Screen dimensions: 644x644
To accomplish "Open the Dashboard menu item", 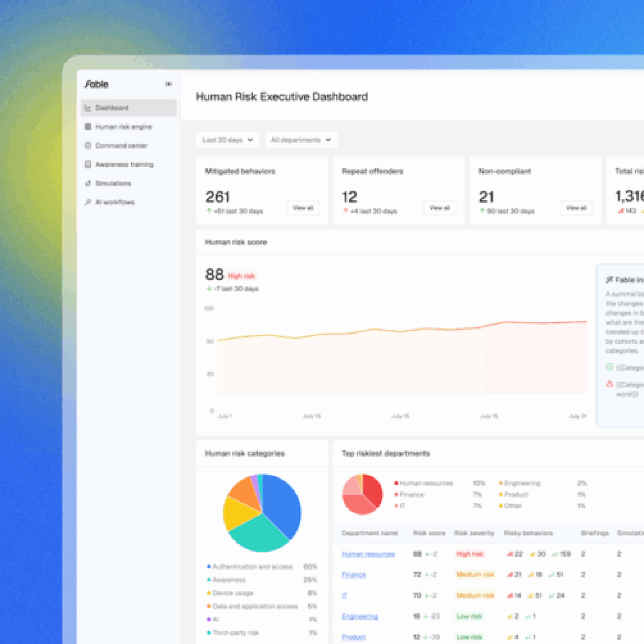I will click(129, 108).
